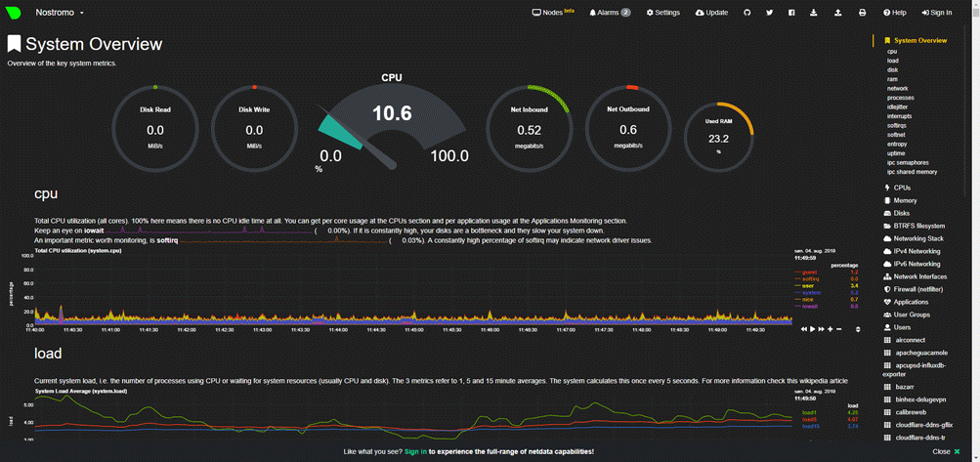The height and width of the screenshot is (462, 980).
Task: Click the Twitter icon in the navbar
Action: pyautogui.click(x=770, y=13)
